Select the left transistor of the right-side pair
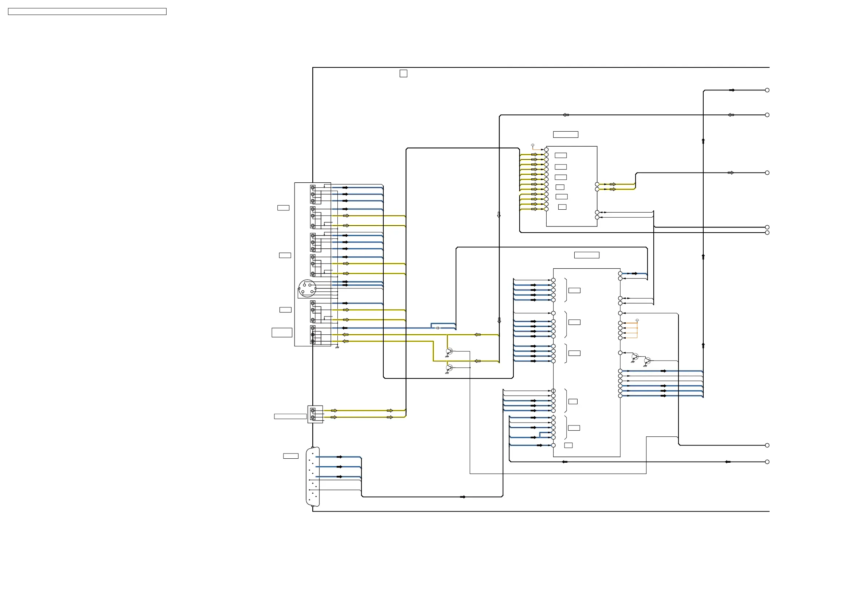Image resolution: width=868 pixels, height=614 pixels. point(635,357)
